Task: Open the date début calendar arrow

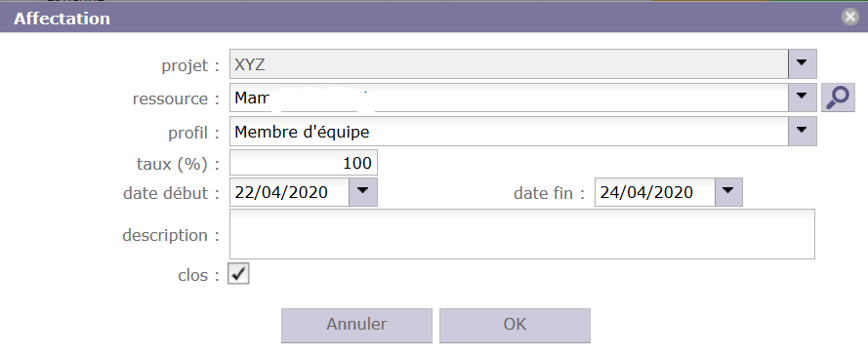Action: pos(363,192)
